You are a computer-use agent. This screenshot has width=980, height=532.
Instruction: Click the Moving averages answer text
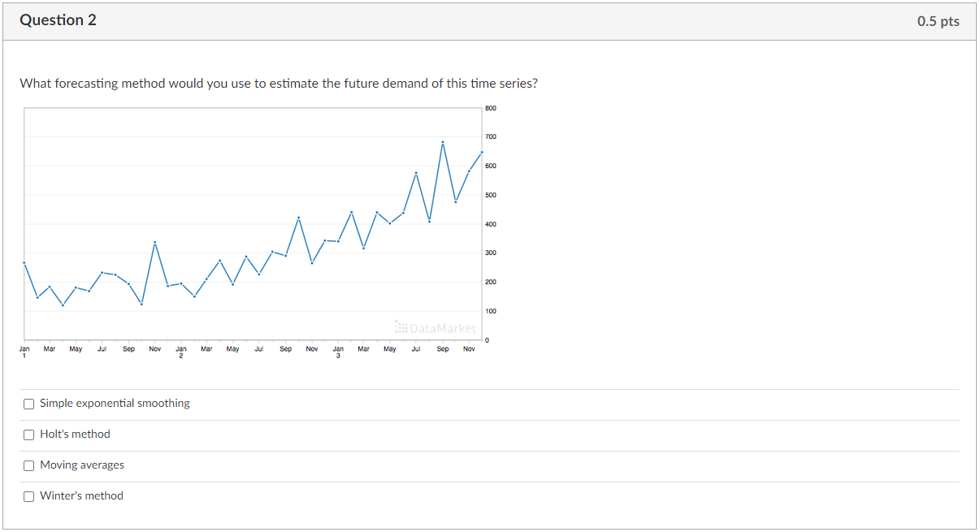(x=82, y=465)
